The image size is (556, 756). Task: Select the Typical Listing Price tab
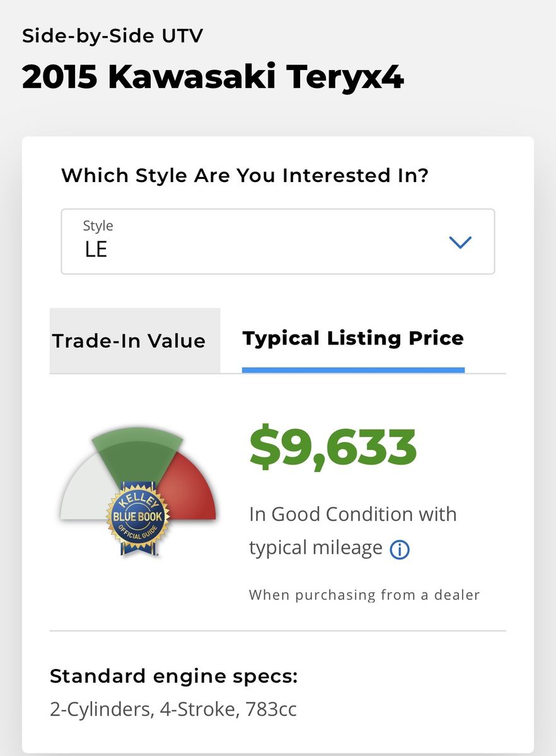tap(353, 338)
